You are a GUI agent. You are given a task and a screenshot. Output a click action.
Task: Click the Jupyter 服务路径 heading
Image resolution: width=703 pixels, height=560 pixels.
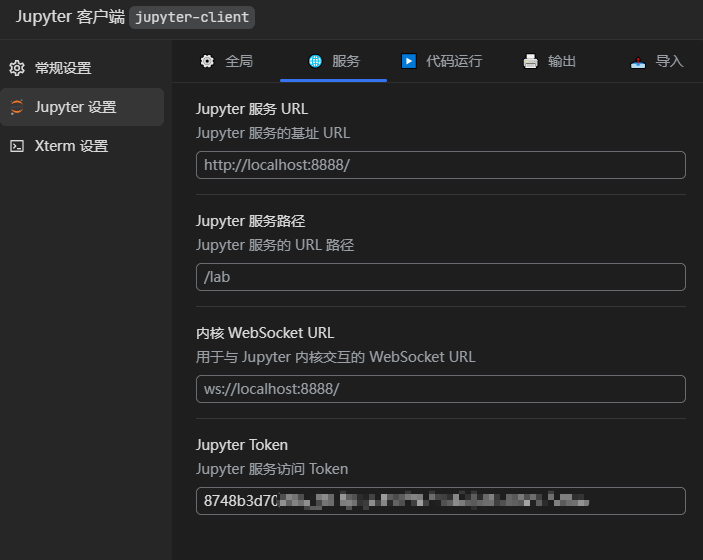point(250,221)
